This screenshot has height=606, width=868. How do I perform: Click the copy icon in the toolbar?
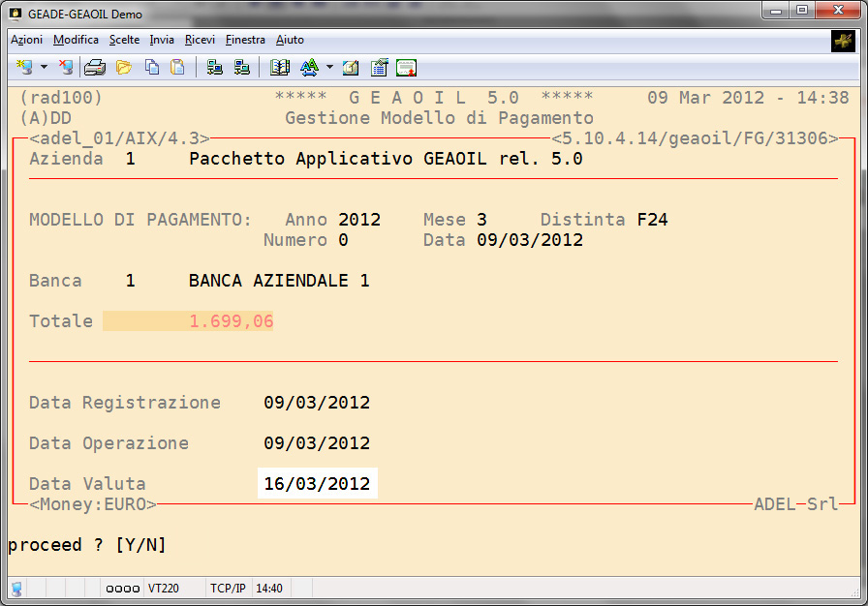152,68
